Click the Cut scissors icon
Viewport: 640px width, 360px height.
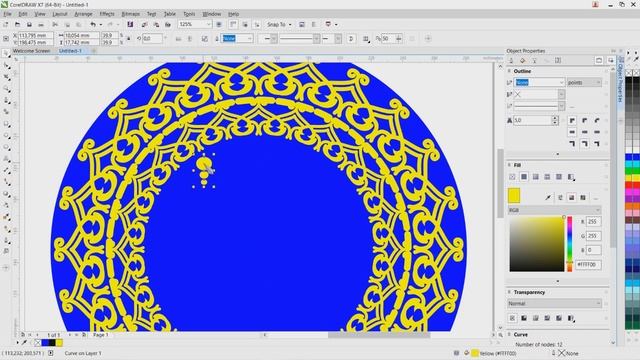coord(55,24)
